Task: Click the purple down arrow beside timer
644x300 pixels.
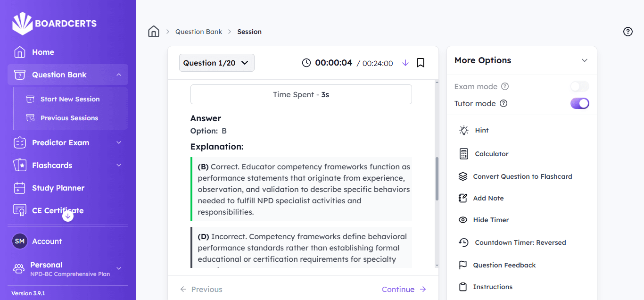Action: [x=405, y=63]
